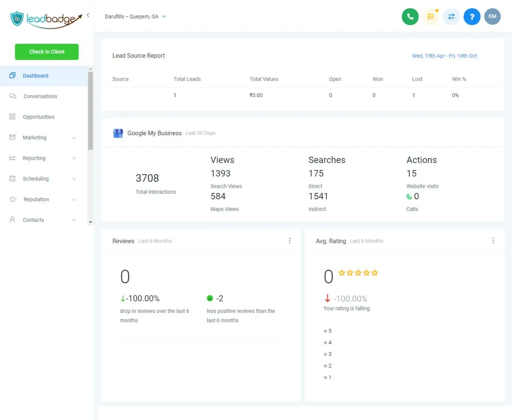Expand the Reporting submenu chevron
512x420 pixels.
(74, 158)
